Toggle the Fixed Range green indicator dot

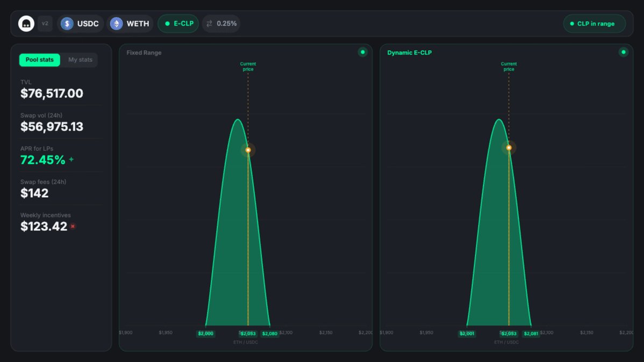[x=362, y=52]
